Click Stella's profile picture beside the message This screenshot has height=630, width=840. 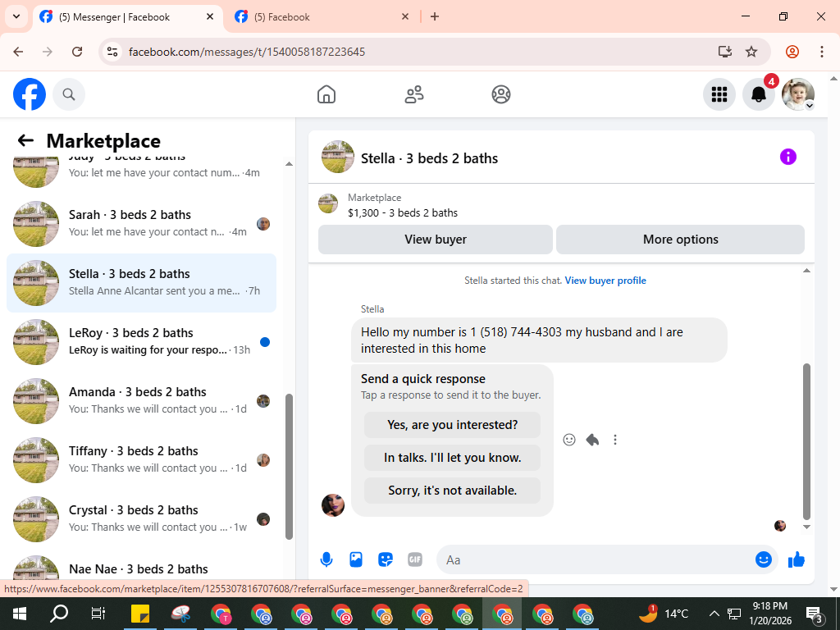[x=333, y=505]
